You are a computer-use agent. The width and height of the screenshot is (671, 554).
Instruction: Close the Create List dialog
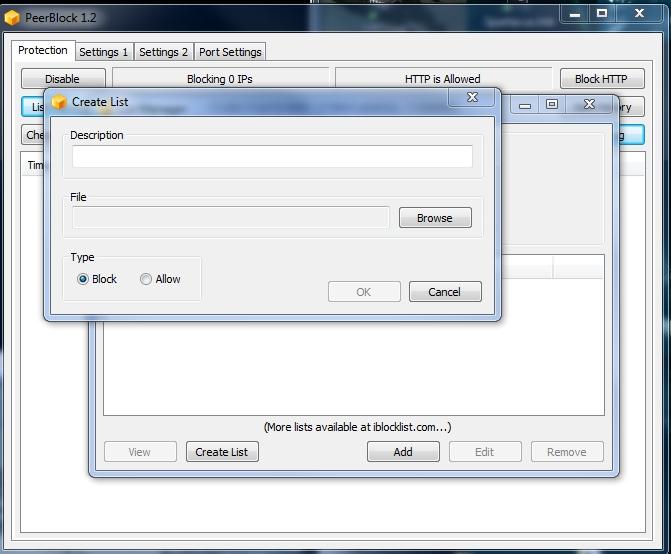[x=472, y=98]
